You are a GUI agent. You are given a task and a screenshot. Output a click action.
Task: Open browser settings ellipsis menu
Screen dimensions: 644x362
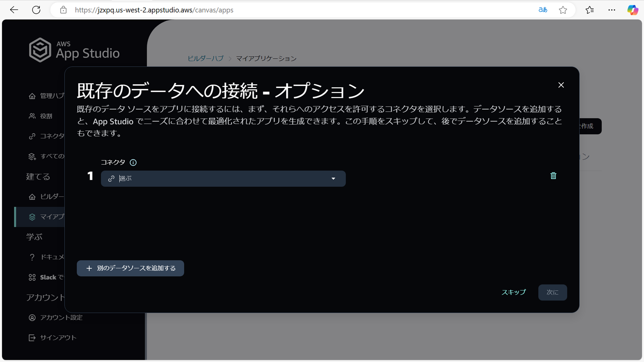point(612,10)
